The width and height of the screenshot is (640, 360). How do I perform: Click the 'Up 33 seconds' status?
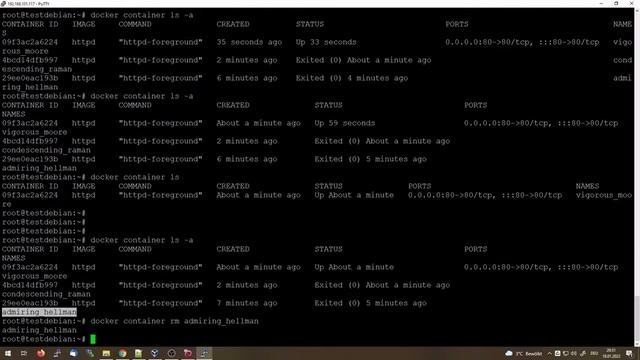click(326, 42)
